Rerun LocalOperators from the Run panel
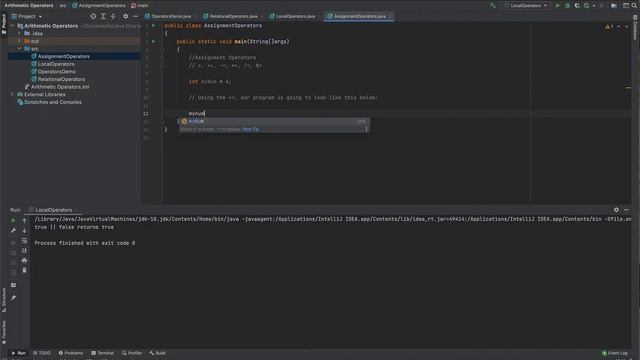 (13, 220)
